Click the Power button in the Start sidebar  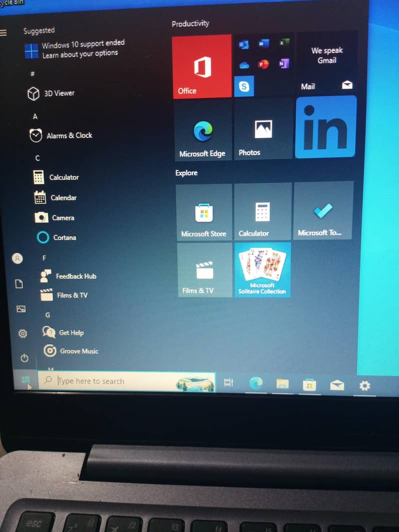pyautogui.click(x=24, y=358)
